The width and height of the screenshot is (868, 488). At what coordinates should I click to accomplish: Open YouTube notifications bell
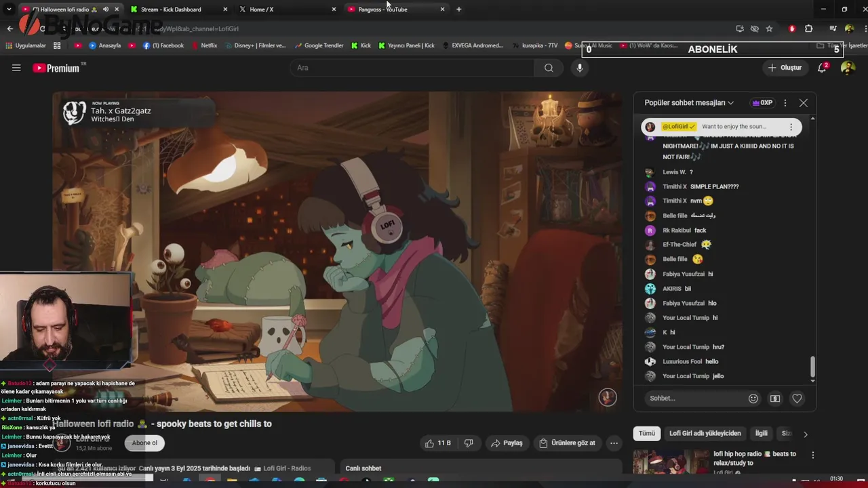click(x=822, y=68)
